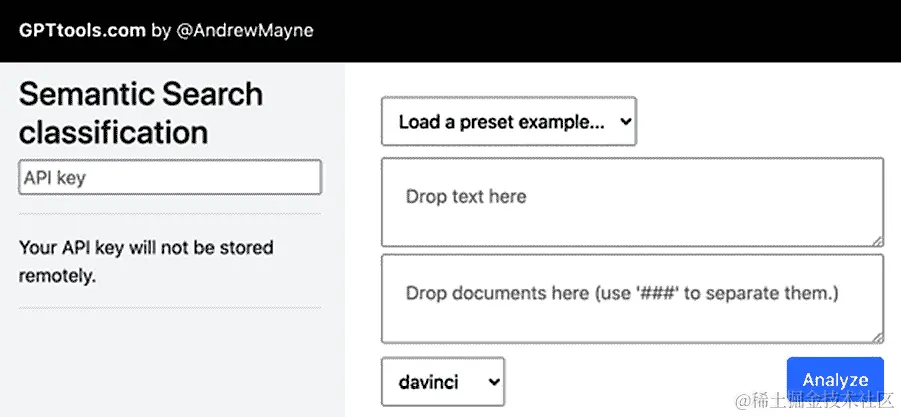Screen dimensions: 901x417
Task: Click the chevron arrow on davinci selector
Action: click(494, 382)
